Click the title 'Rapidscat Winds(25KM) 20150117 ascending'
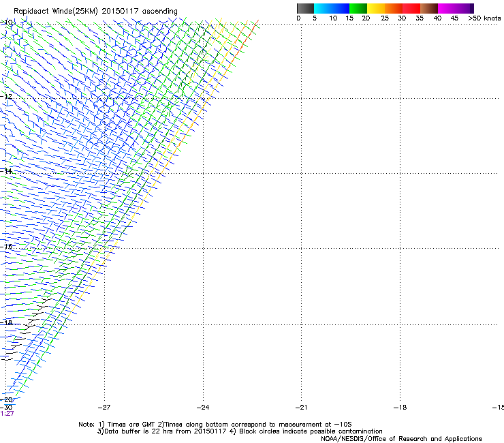Image resolution: width=504 pixels, height=443 pixels. click(x=95, y=12)
